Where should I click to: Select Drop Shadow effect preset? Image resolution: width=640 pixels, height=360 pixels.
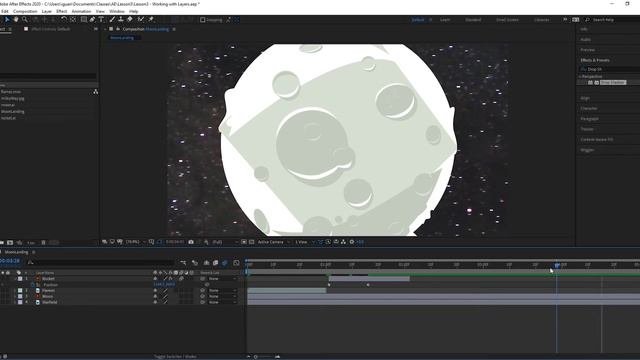(613, 82)
